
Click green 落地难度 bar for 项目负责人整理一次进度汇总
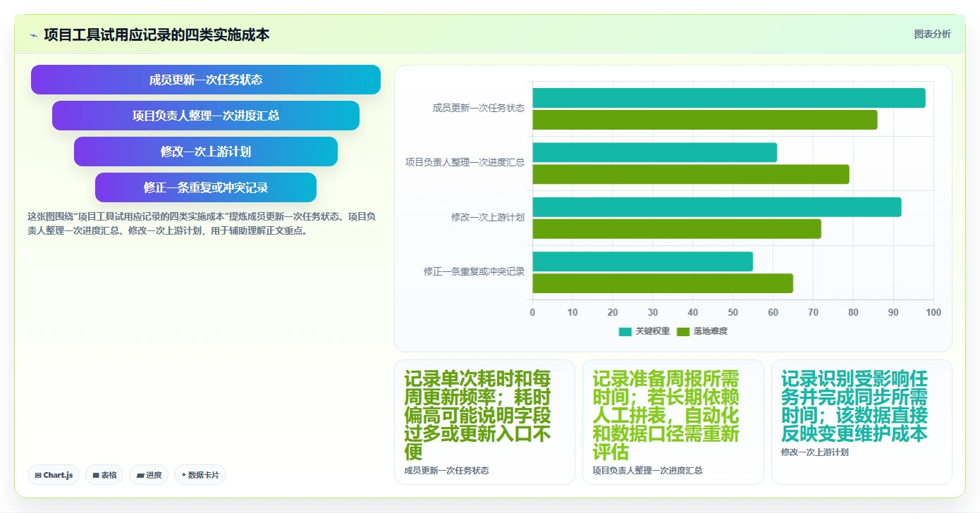(691, 174)
